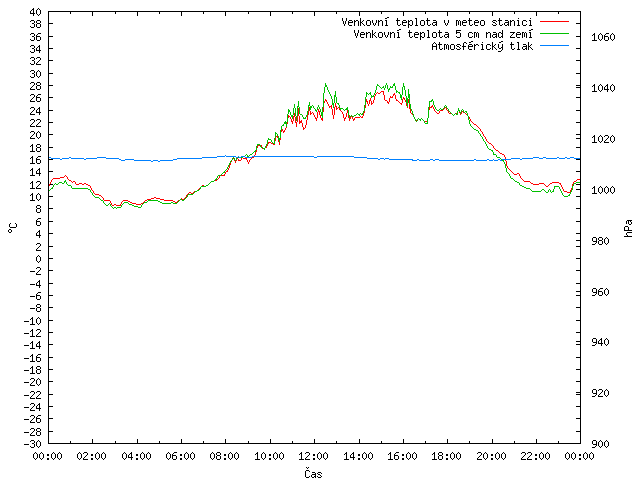Click the right axis unit label 'hPa'
This screenshot has height=480, width=640.
tap(628, 228)
